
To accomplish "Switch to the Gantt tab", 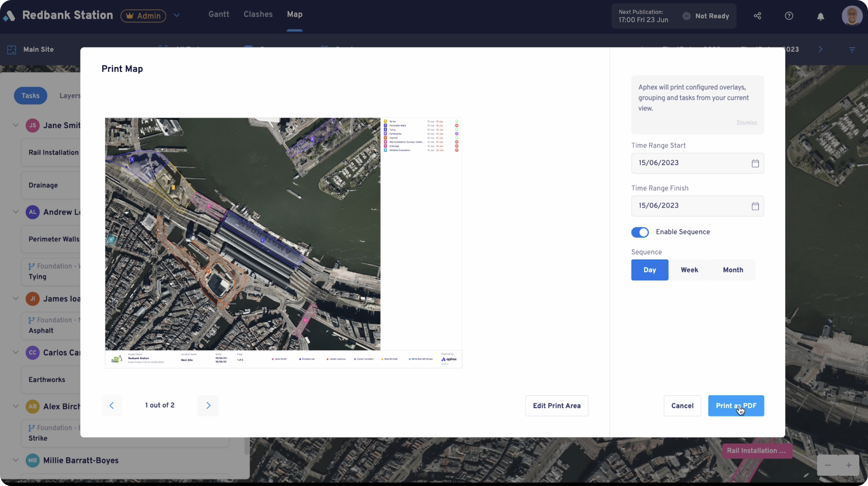I will point(219,14).
